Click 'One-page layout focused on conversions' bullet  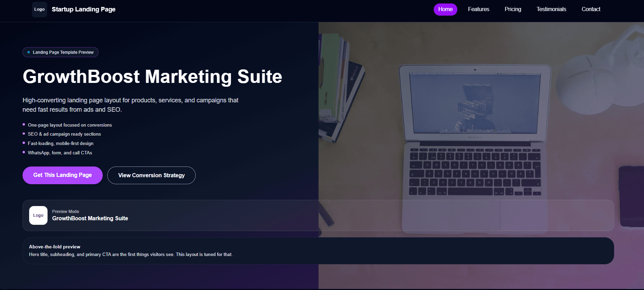70,125
